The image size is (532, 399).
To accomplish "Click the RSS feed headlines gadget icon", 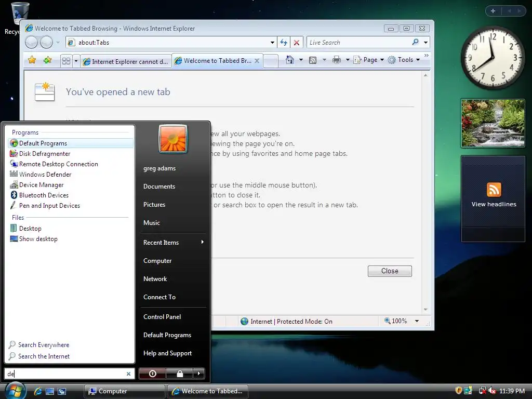I will point(494,189).
